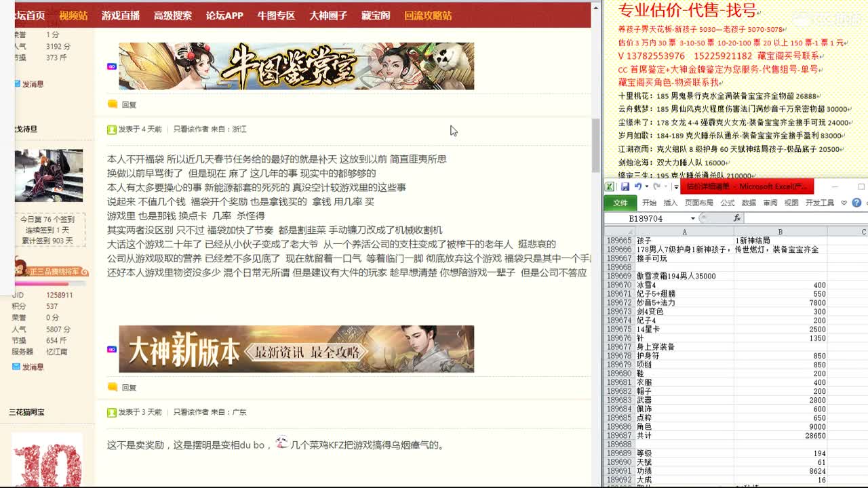868x488 pixels.
Task: Click user avatar above the sign-in box
Action: 49,176
